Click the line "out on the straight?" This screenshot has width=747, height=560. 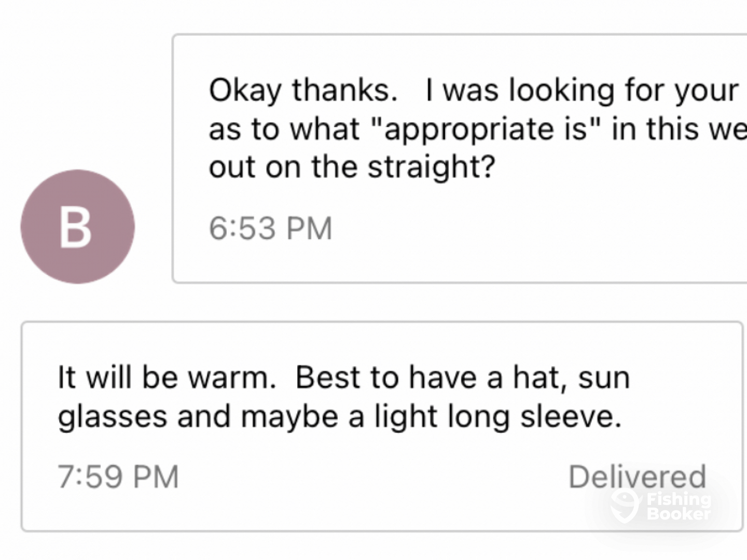(352, 167)
